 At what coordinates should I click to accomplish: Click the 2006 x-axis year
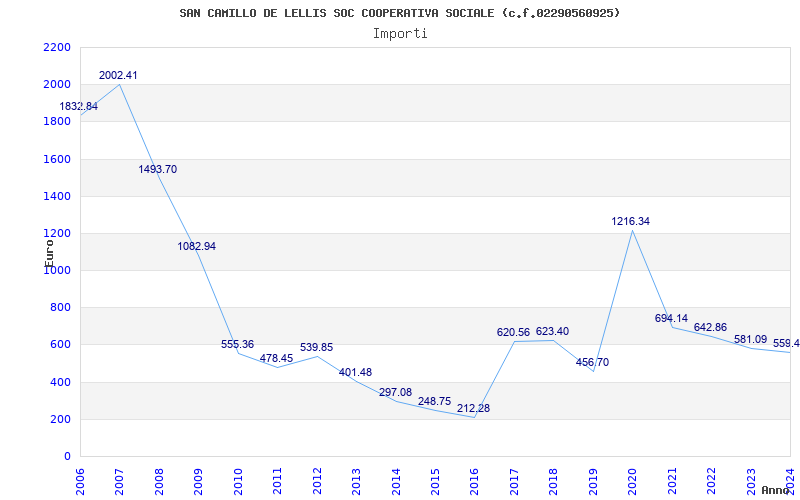80,482
